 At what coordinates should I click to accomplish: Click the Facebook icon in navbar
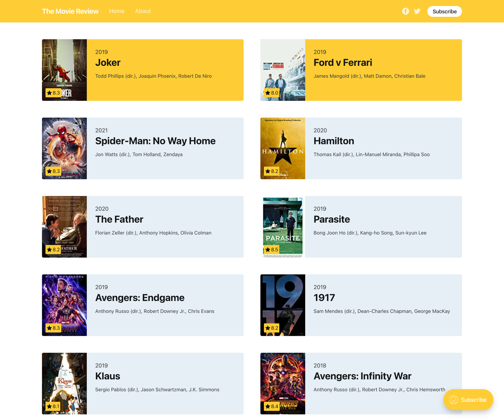tap(405, 11)
